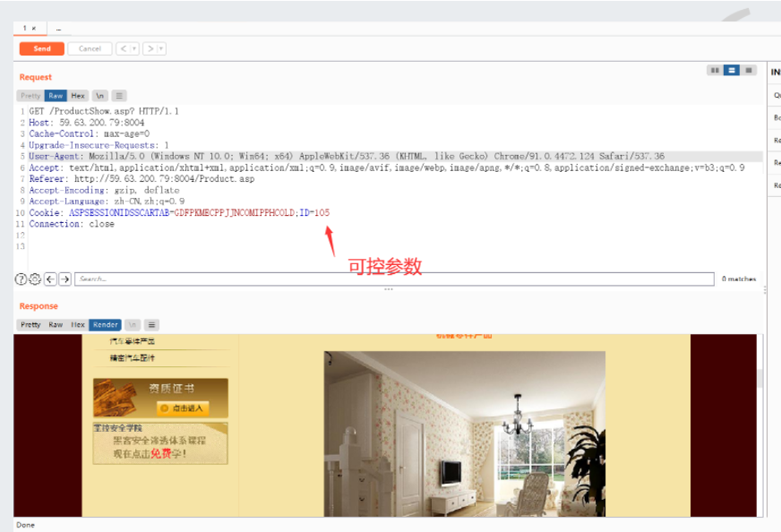Screen dimensions: 781x532
Task: Click the 汽车零件产品 menu link
Action: [x=133, y=341]
